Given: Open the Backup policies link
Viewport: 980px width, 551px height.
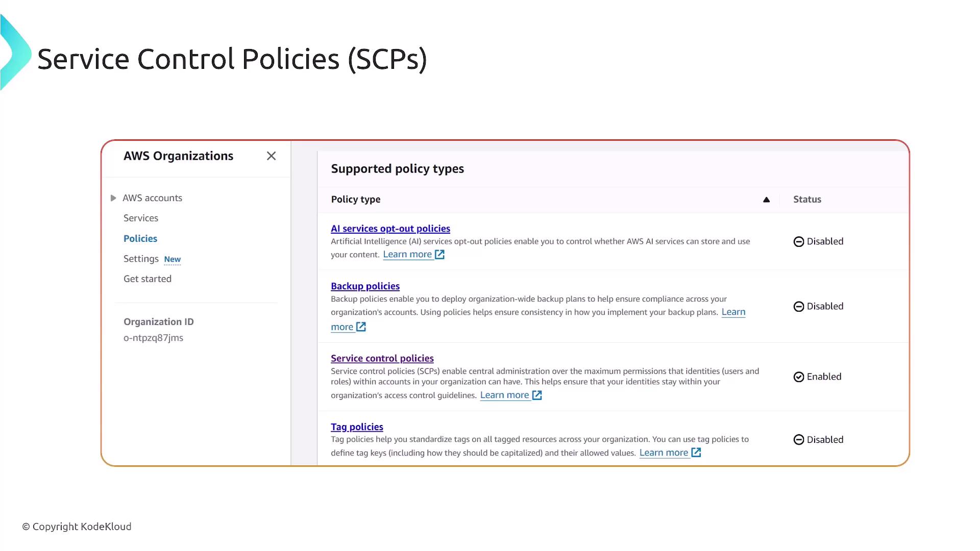Looking at the screenshot, I should [365, 286].
